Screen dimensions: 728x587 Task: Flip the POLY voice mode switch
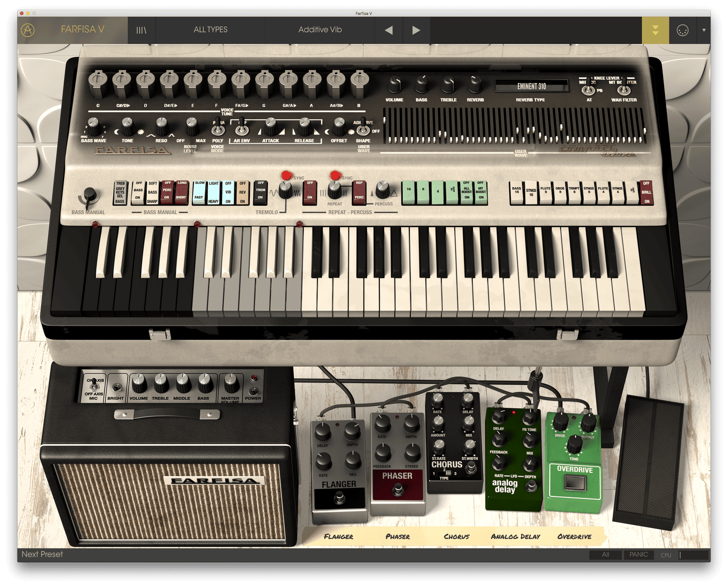point(218,129)
